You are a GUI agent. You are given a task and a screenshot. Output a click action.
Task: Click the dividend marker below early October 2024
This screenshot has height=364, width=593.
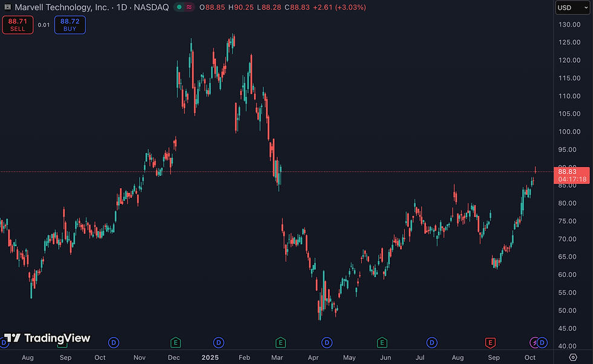point(114,343)
